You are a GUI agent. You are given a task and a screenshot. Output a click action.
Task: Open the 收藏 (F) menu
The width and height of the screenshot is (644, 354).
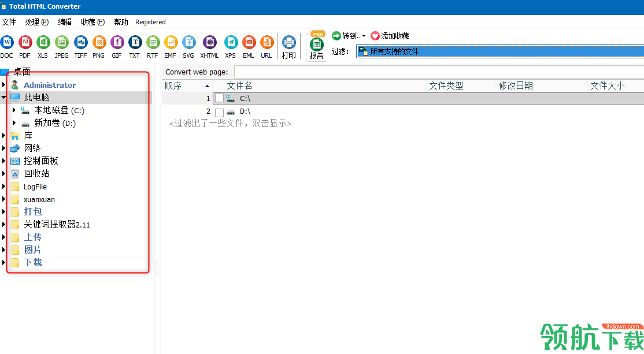(x=93, y=22)
